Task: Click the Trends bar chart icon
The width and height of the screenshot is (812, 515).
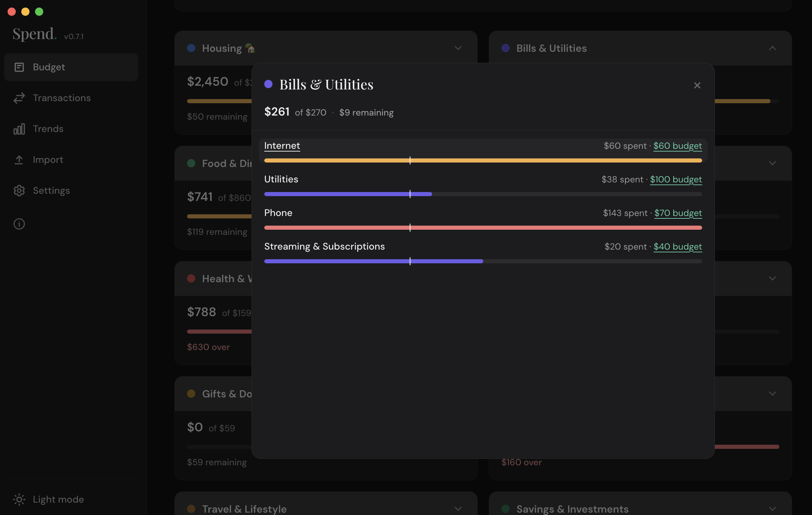Action: click(19, 129)
